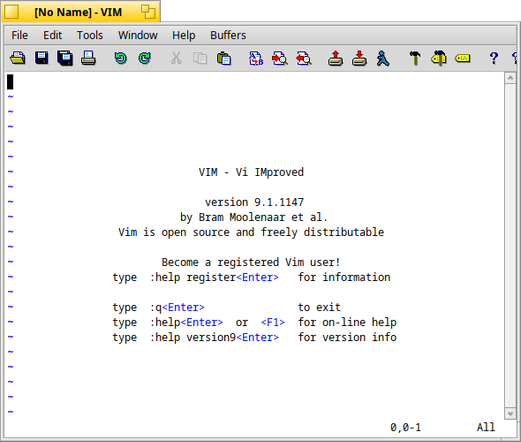
Task: Click 'for version info' text
Action: click(x=347, y=337)
